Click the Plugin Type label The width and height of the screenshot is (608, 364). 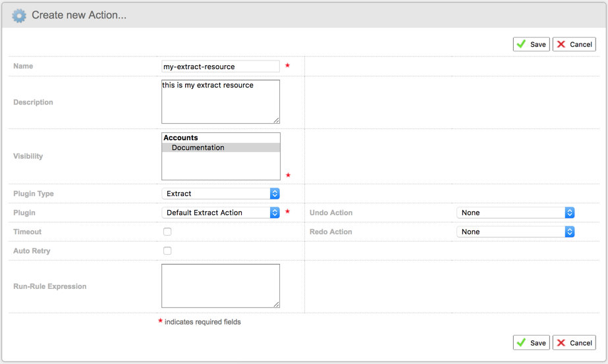point(34,194)
